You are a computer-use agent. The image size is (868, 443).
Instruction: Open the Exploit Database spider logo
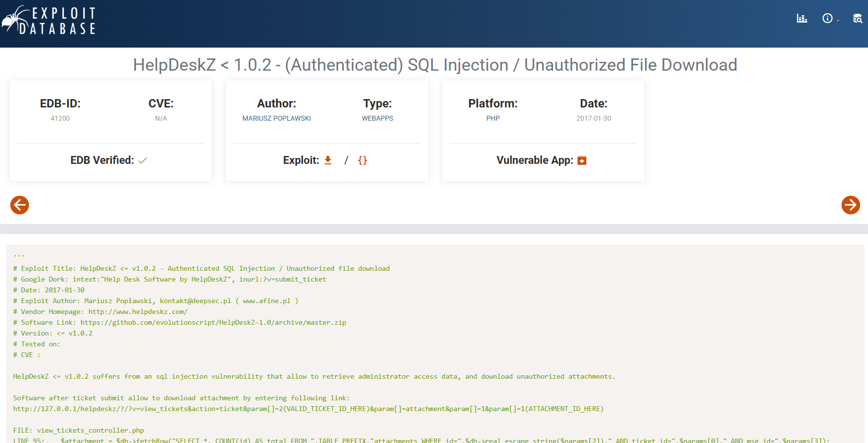point(49,20)
